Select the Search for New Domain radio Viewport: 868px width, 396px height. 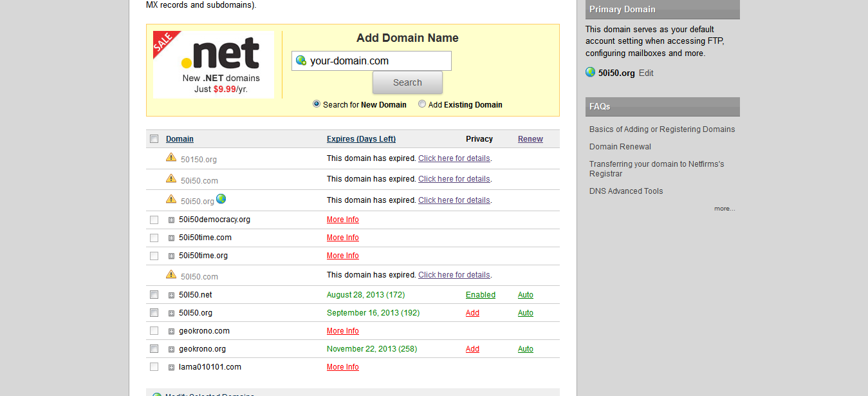tap(317, 104)
